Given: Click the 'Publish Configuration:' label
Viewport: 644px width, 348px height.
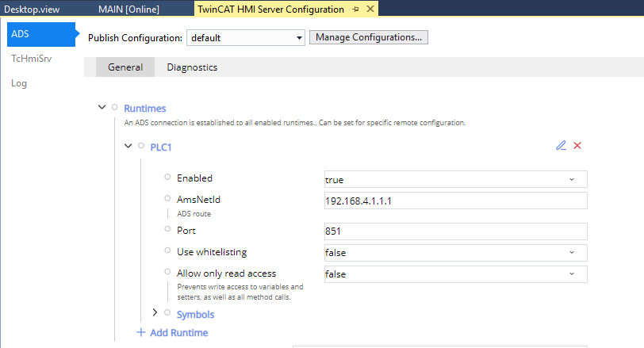Looking at the screenshot, I should [x=135, y=38].
